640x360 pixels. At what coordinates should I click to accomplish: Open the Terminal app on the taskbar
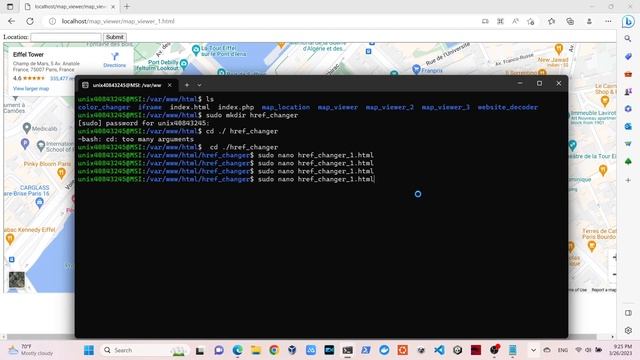pyautogui.click(x=347, y=350)
